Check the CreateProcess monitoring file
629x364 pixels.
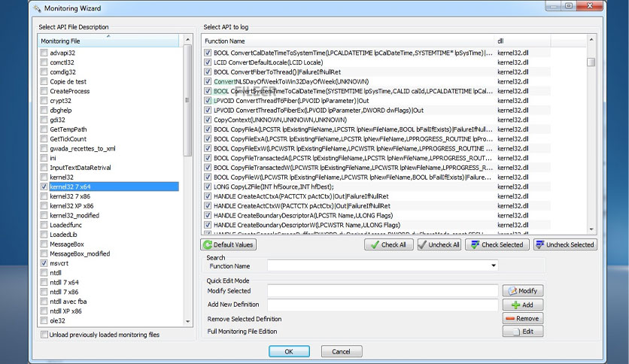pyautogui.click(x=44, y=91)
